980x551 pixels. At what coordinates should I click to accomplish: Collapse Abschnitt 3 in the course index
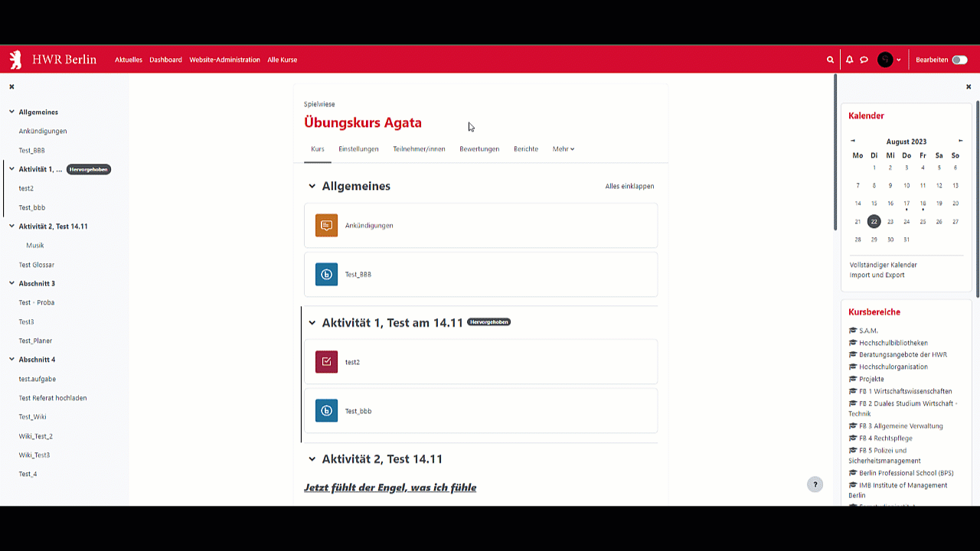(x=11, y=283)
